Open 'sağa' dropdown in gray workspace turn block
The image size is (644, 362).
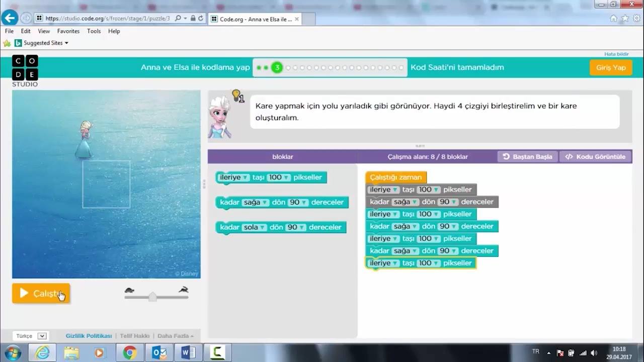tap(405, 202)
